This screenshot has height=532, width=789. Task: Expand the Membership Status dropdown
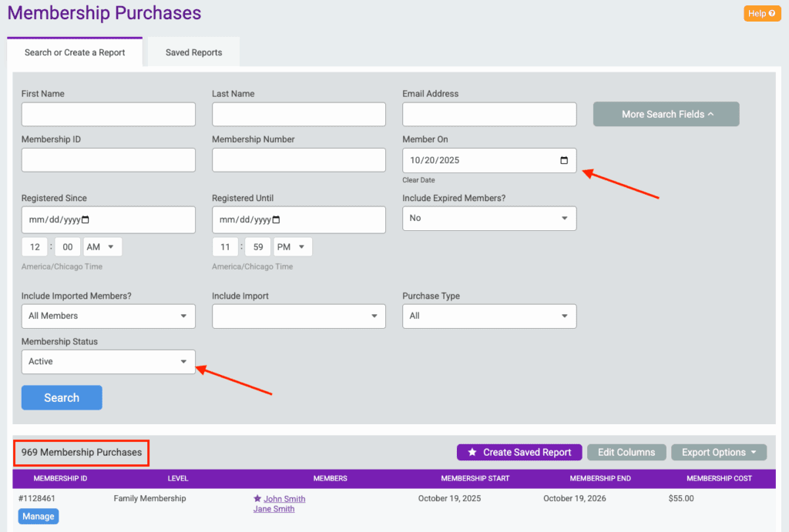click(x=108, y=361)
